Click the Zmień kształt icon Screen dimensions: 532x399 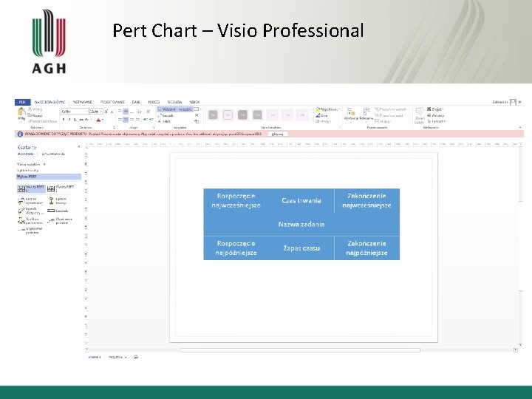pos(420,112)
